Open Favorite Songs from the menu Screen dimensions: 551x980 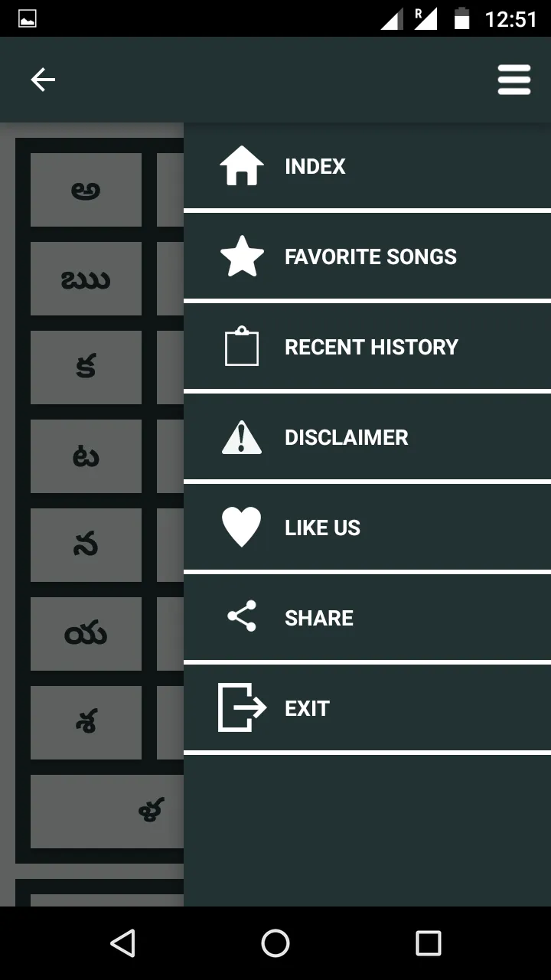pos(370,256)
